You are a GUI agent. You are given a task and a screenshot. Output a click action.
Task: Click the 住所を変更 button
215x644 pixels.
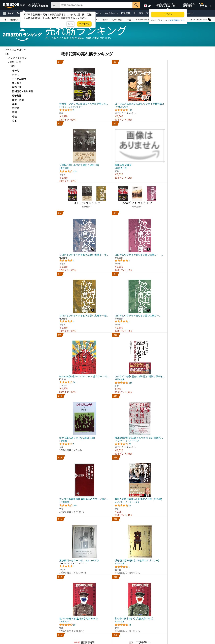pyautogui.click(x=84, y=24)
